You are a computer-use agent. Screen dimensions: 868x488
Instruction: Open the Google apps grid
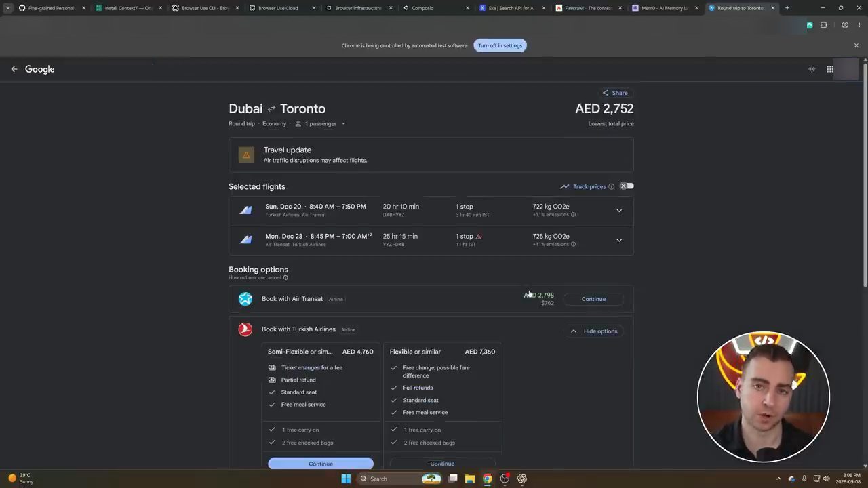(829, 69)
